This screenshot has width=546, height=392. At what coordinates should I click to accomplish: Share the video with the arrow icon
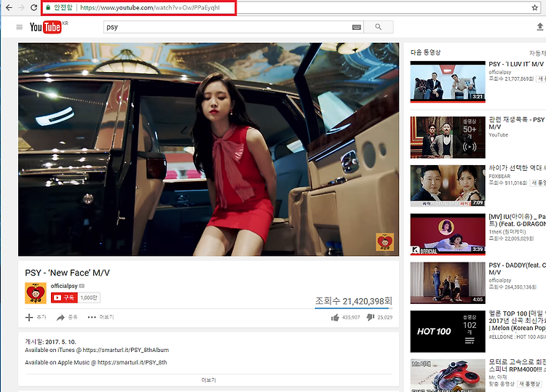click(x=67, y=317)
